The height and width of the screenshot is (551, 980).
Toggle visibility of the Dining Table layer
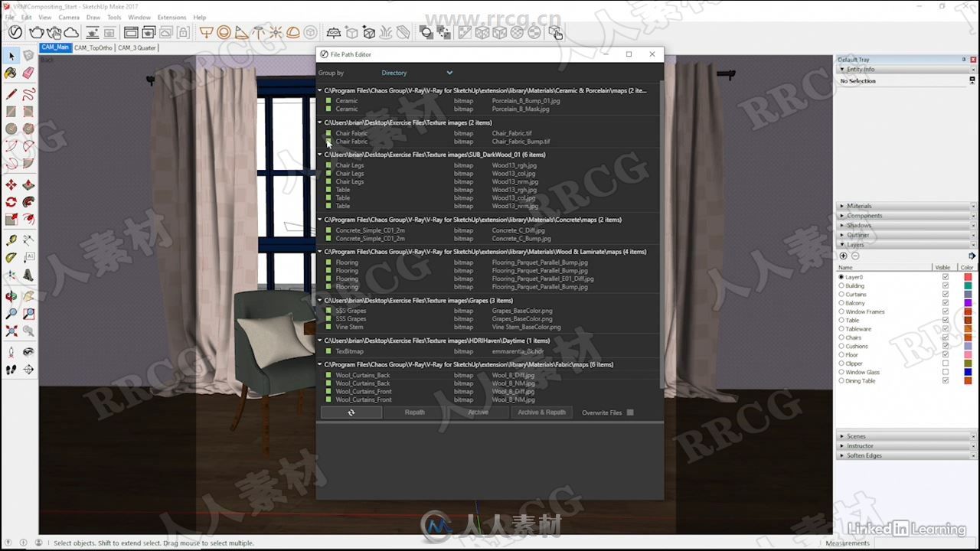[946, 380]
